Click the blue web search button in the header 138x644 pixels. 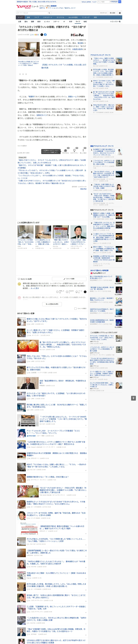[x=120, y=2]
